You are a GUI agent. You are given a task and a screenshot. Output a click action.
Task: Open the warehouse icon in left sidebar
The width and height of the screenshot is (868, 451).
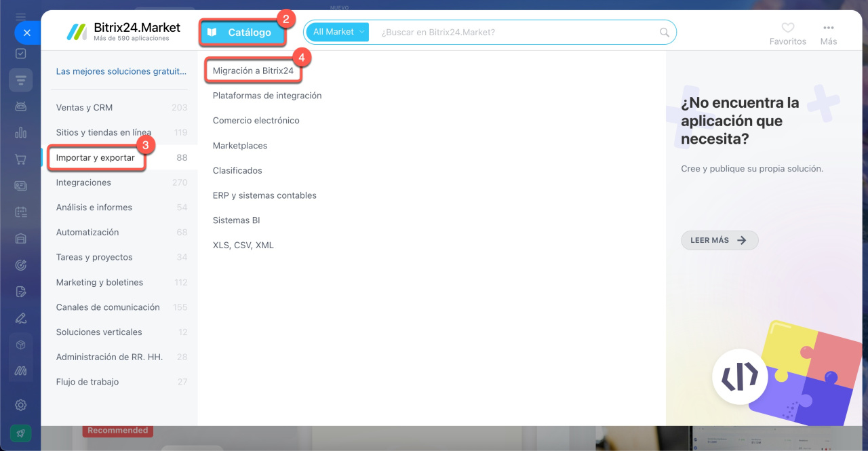(x=21, y=239)
